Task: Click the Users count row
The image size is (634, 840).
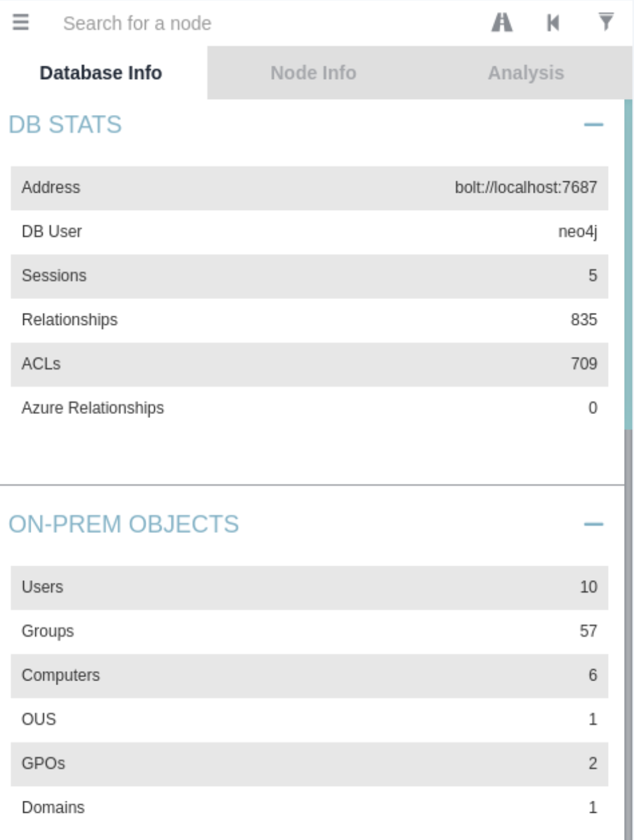Action: click(x=309, y=587)
